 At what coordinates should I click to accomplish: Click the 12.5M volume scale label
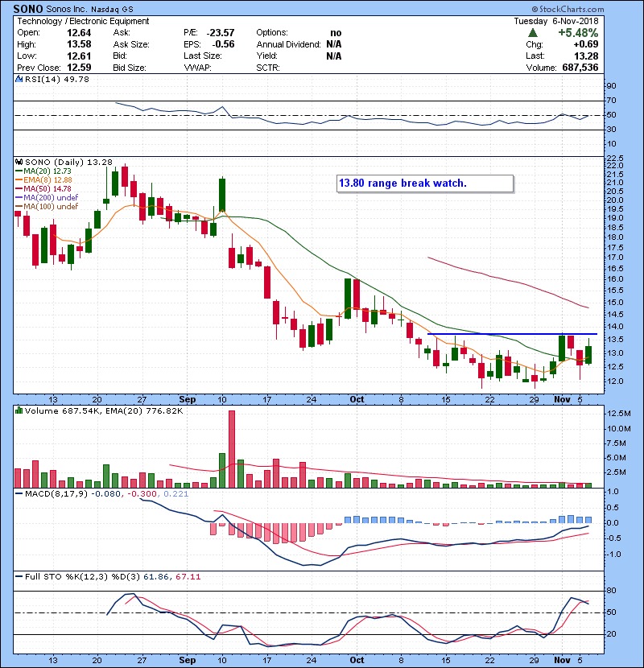tap(619, 414)
